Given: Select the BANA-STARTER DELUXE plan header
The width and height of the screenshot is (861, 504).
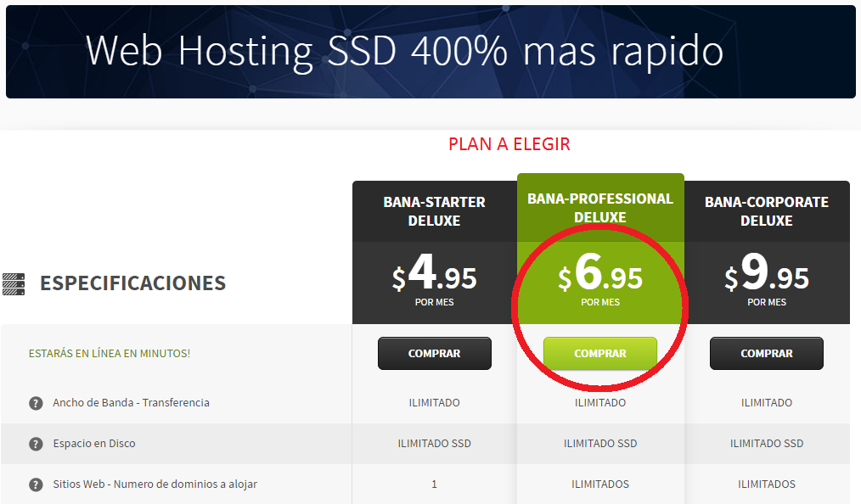Looking at the screenshot, I should [435, 211].
